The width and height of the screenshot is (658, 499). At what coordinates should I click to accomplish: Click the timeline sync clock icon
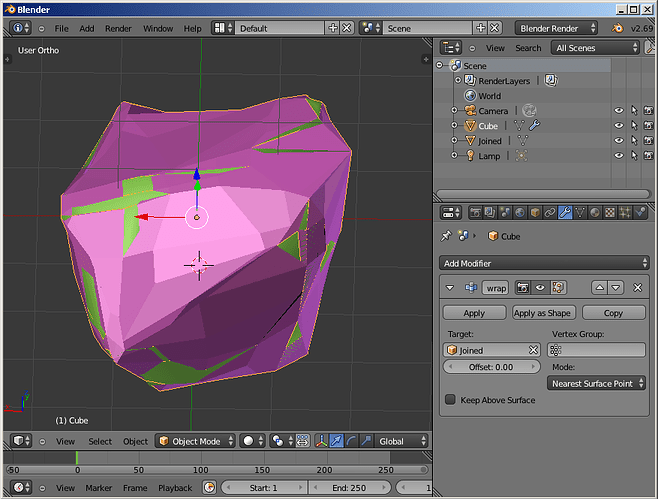coord(209,488)
